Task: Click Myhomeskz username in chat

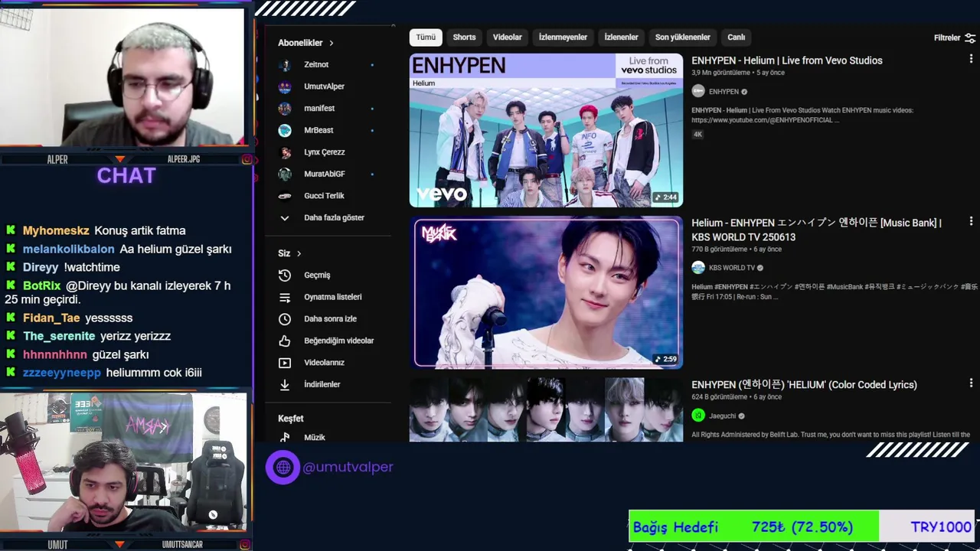Action: (x=56, y=230)
